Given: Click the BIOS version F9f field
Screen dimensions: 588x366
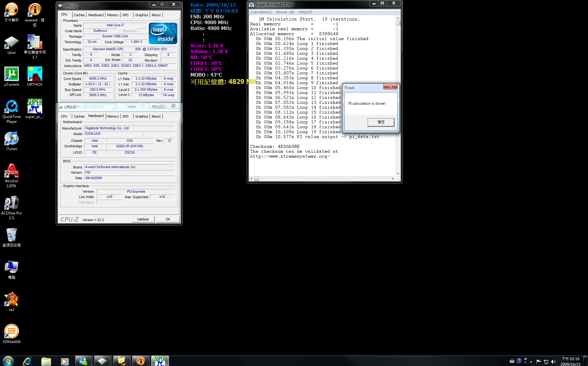Looking at the screenshot, I should [x=129, y=173].
